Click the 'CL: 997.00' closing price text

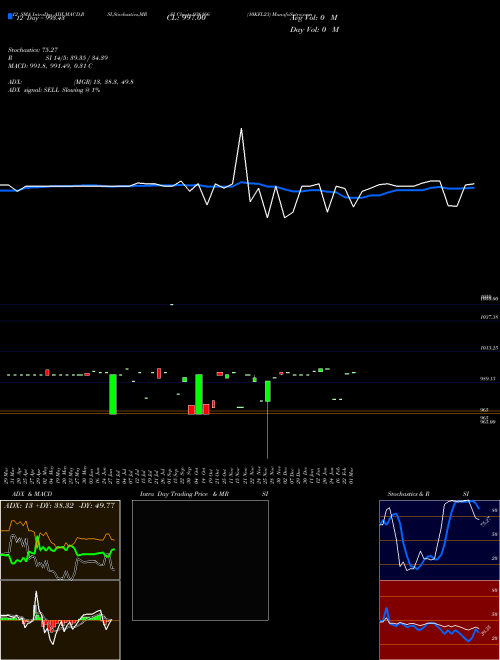click(186, 18)
